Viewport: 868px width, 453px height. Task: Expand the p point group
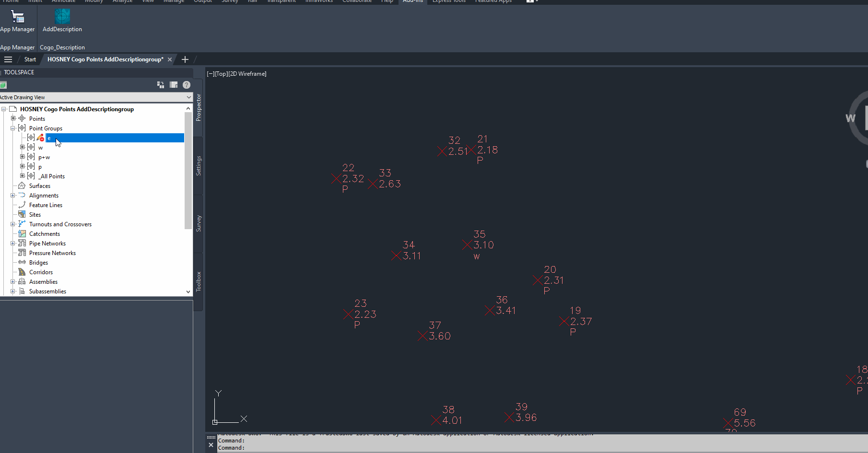pos(22,166)
